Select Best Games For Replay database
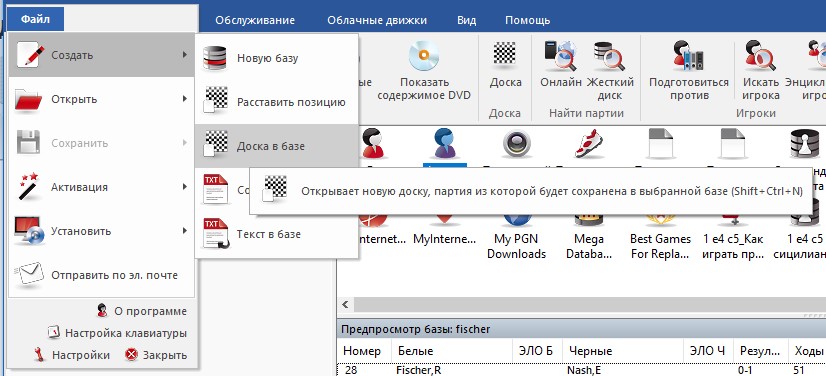The width and height of the screenshot is (826, 376). tap(661, 246)
